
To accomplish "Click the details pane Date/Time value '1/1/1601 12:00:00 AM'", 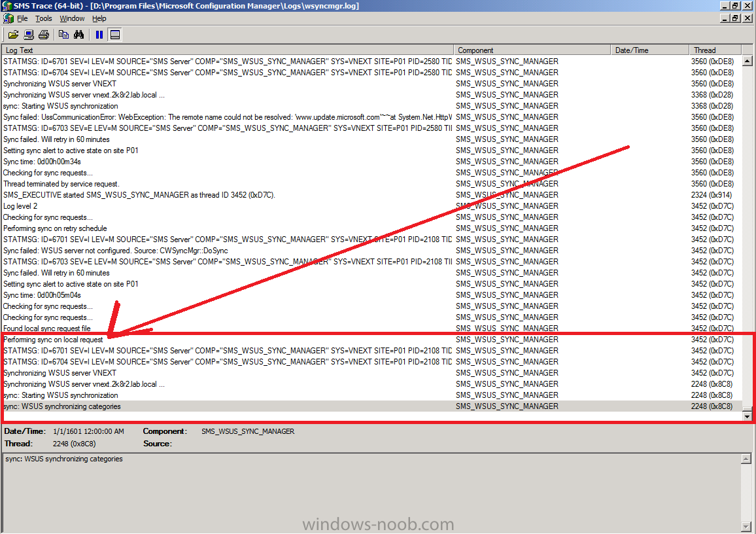I will click(x=88, y=431).
